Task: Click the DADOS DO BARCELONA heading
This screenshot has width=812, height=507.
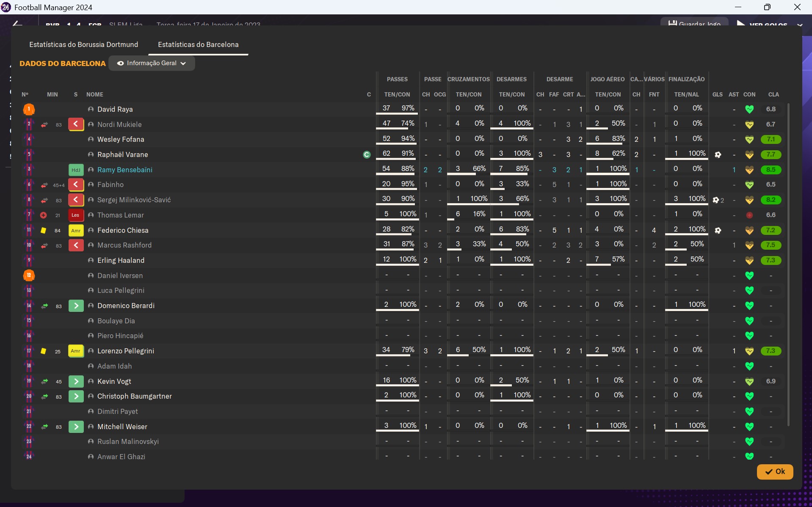Action: (63, 63)
